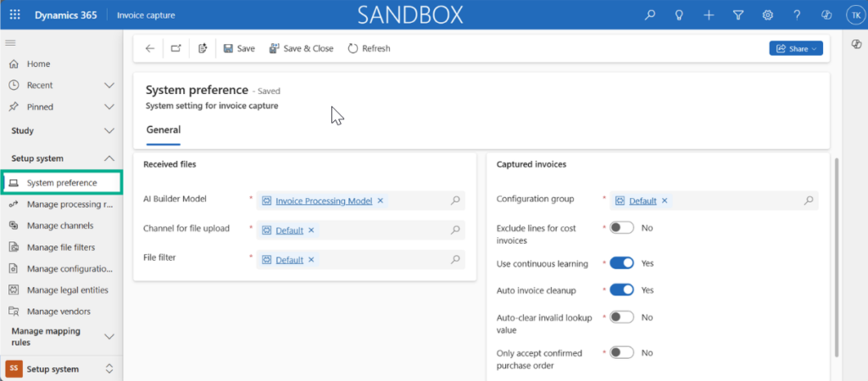Click the Save button
868x381 pixels.
point(239,48)
